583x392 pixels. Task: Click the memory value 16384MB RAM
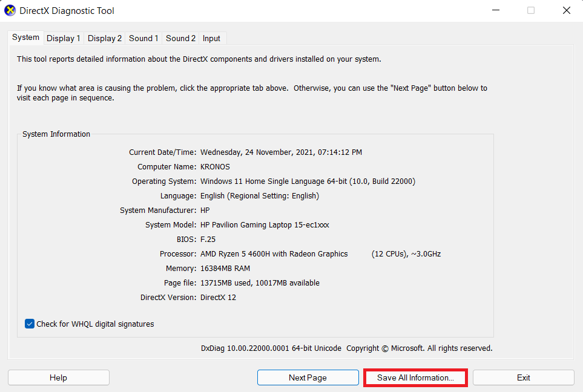pos(225,268)
